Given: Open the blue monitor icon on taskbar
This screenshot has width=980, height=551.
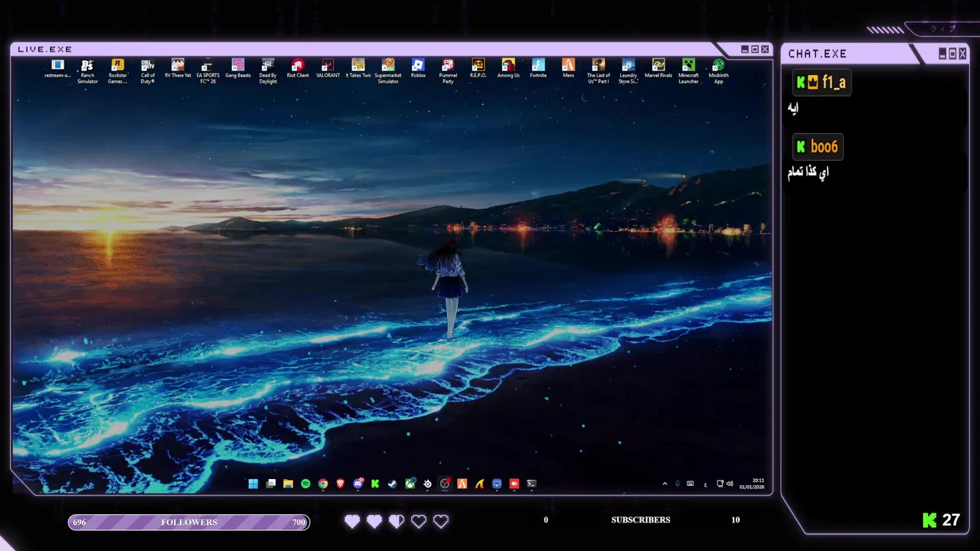Looking at the screenshot, I should [x=497, y=484].
